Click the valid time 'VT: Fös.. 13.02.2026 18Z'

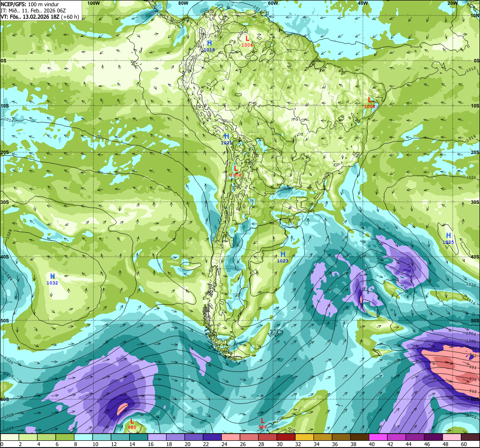[30, 16]
